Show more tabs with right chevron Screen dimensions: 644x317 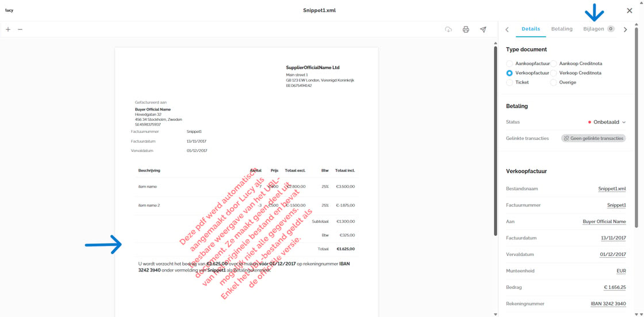(x=626, y=29)
